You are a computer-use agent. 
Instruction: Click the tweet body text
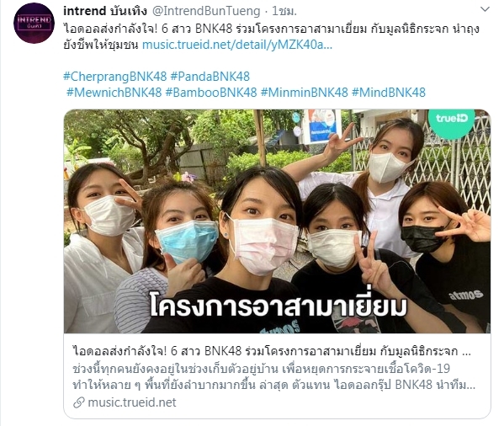pyautogui.click(x=271, y=37)
